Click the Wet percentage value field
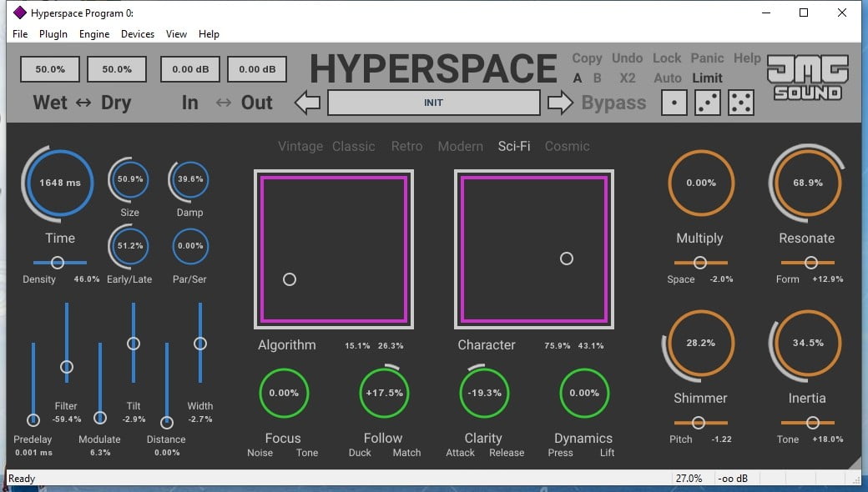The width and height of the screenshot is (868, 492). (x=50, y=69)
